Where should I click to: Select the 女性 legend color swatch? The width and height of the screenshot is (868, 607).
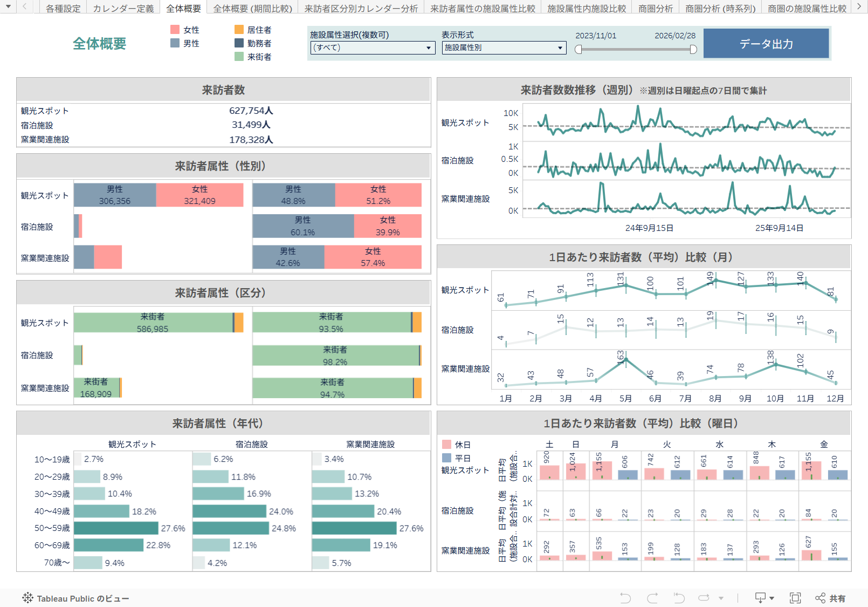coord(175,30)
